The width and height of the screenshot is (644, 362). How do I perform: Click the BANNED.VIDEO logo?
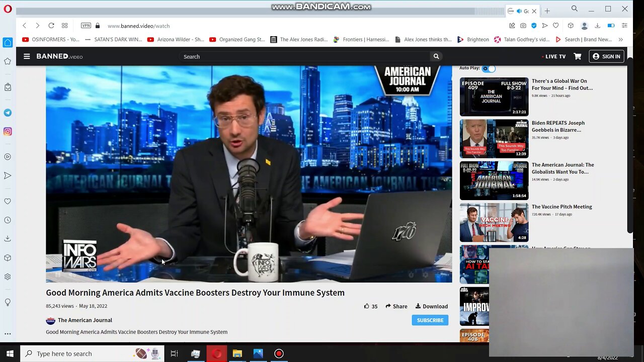coord(59,56)
